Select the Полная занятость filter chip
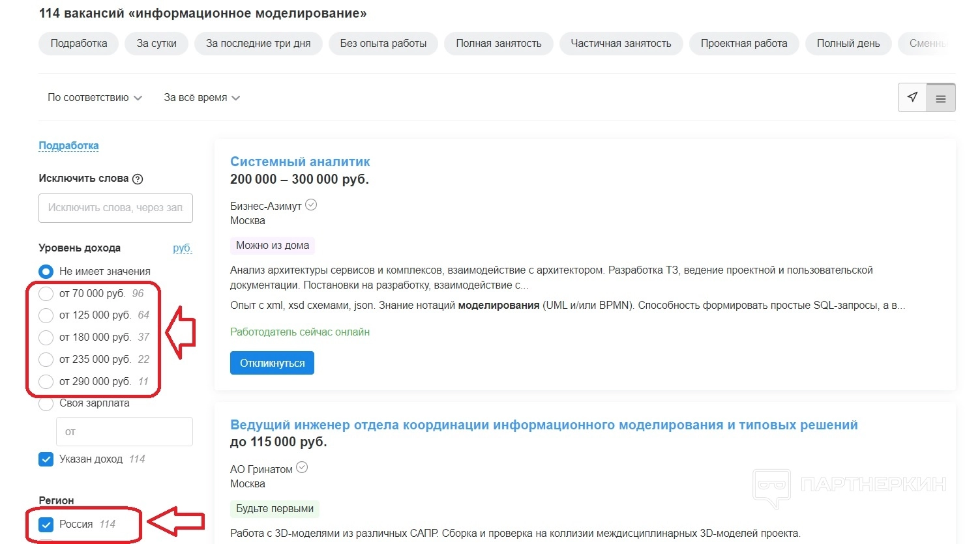 click(498, 44)
